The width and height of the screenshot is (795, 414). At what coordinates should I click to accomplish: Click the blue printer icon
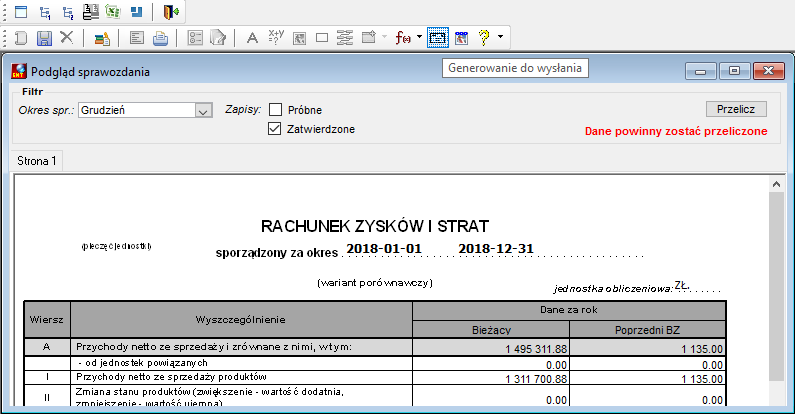click(x=160, y=39)
